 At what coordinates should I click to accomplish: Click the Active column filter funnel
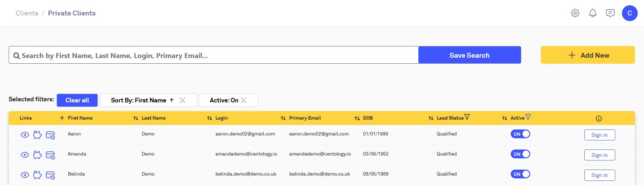(x=528, y=117)
